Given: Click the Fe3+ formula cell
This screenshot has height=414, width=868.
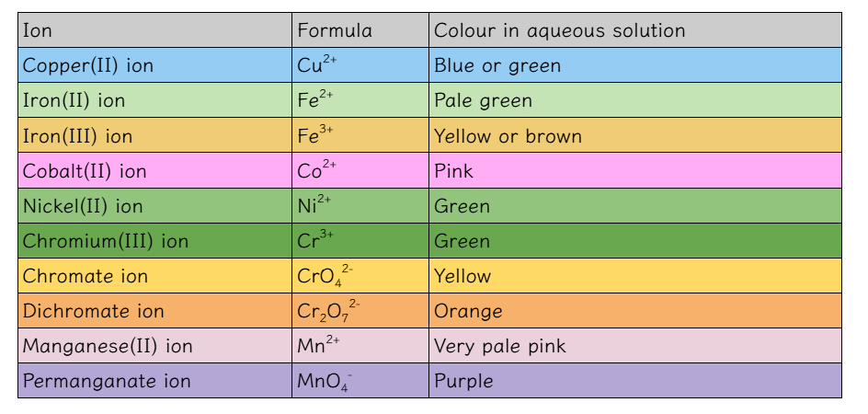Looking at the screenshot, I should [360, 135].
